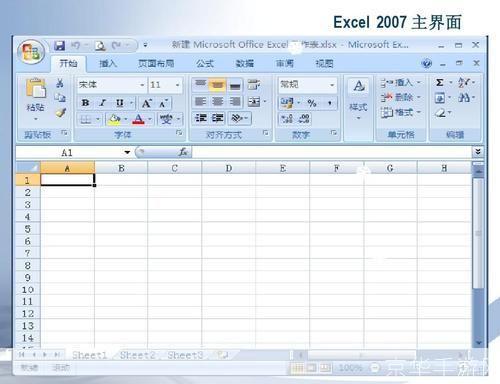Switch to the Sheet2 worksheet tab
Viewport: 500px width, 384px height.
pos(138,355)
